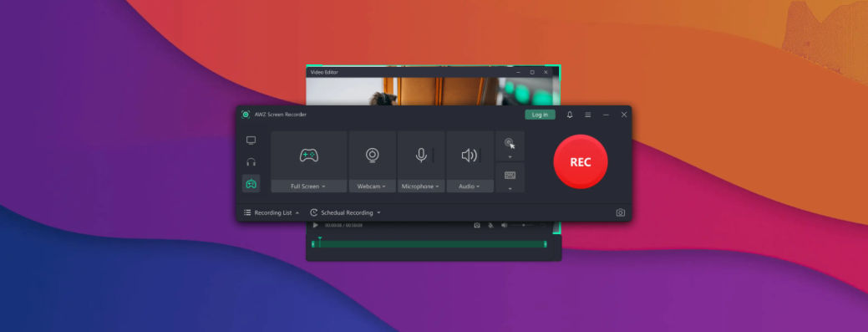
Task: Select the game recording mode sidebar icon
Action: (251, 183)
